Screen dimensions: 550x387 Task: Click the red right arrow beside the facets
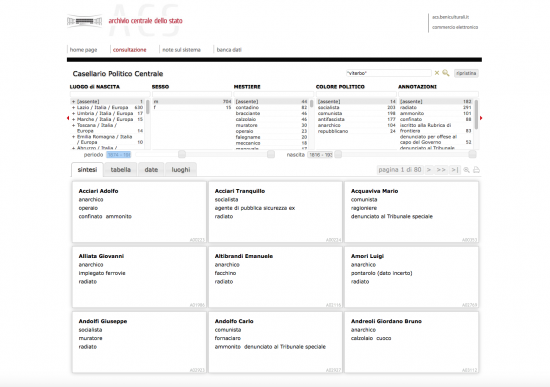click(x=481, y=118)
